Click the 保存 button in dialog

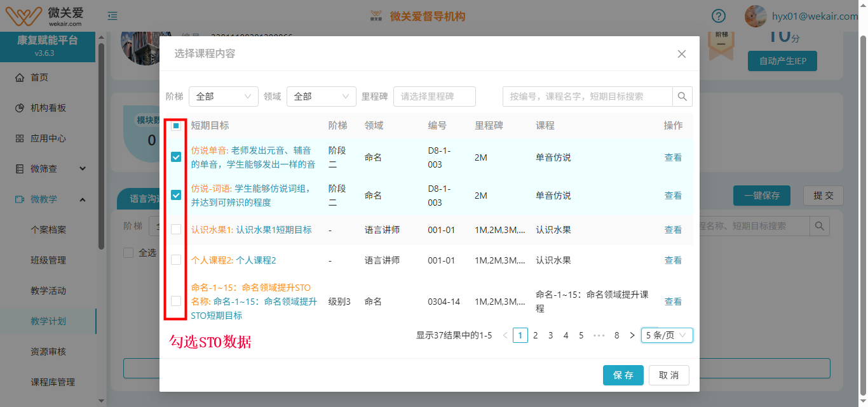click(623, 375)
